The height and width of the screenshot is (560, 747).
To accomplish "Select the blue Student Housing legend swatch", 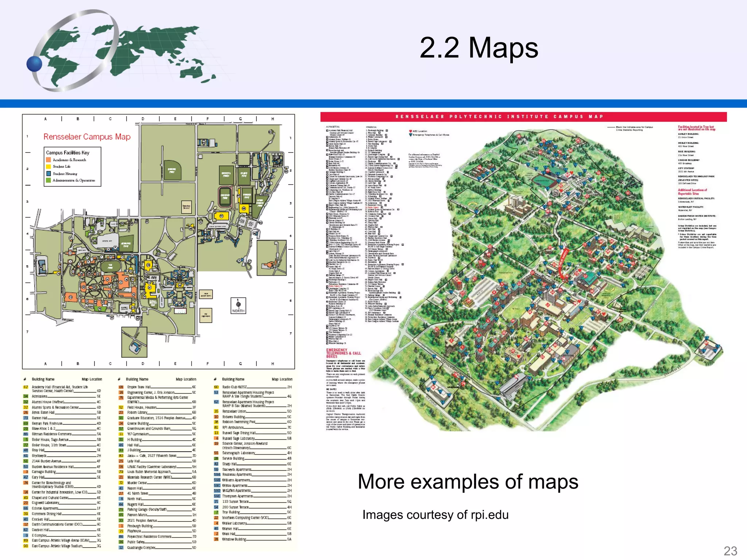I will [x=48, y=173].
